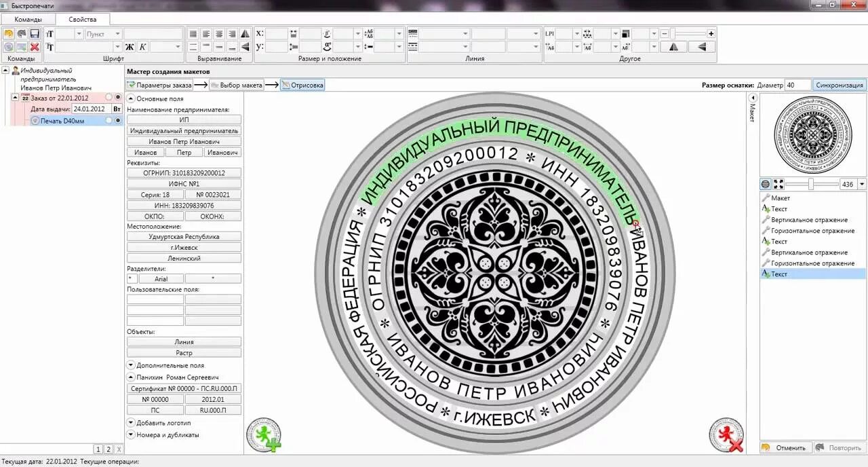Image resolution: width=868 pixels, height=467 pixels.
Task: Click the undo arrow icon in Команды group
Action: click(9, 33)
